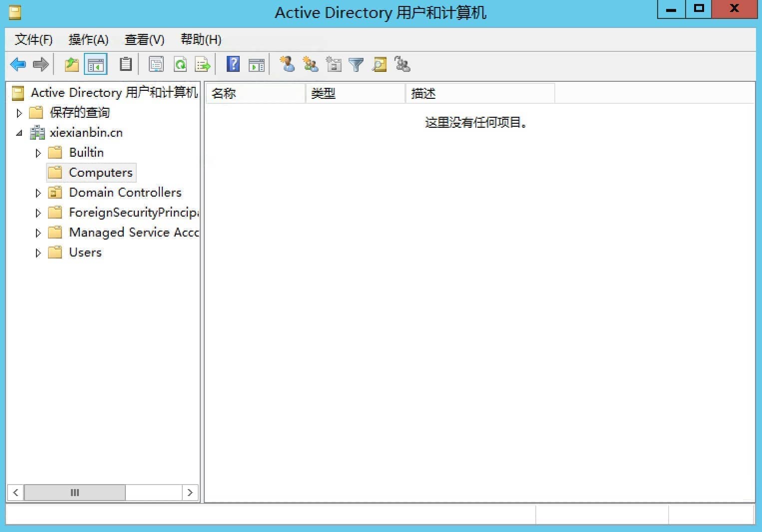Select the Computers container
Image resolution: width=762 pixels, height=532 pixels.
(x=100, y=173)
